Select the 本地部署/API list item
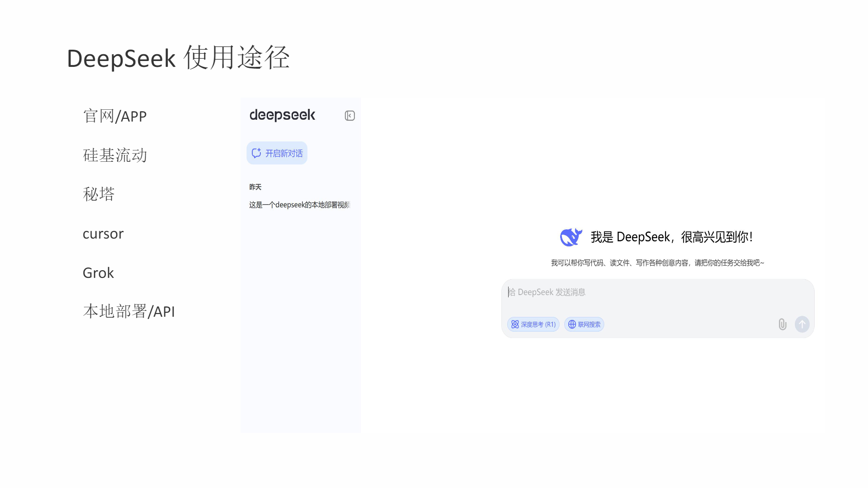Viewport: 868px width, 488px height. [129, 311]
